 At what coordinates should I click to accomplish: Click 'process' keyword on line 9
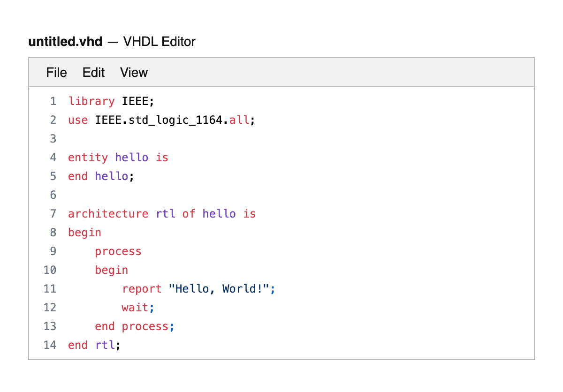118,251
